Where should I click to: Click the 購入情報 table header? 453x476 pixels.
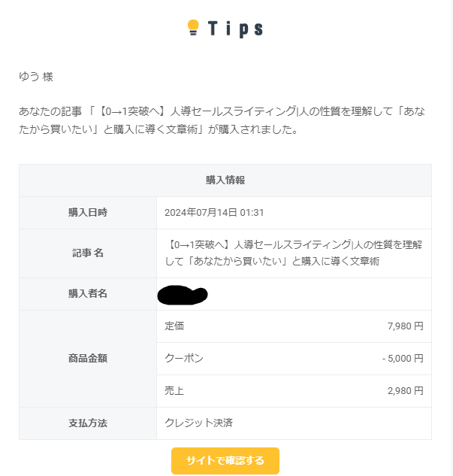coord(225,180)
